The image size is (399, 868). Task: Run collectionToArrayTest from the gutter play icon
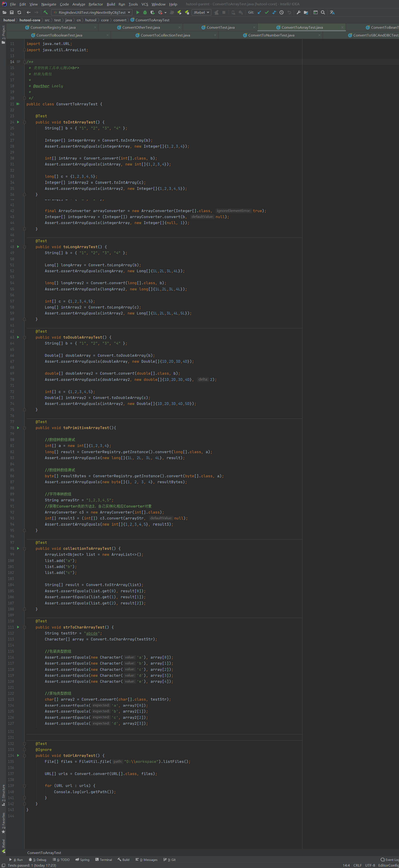click(x=18, y=548)
